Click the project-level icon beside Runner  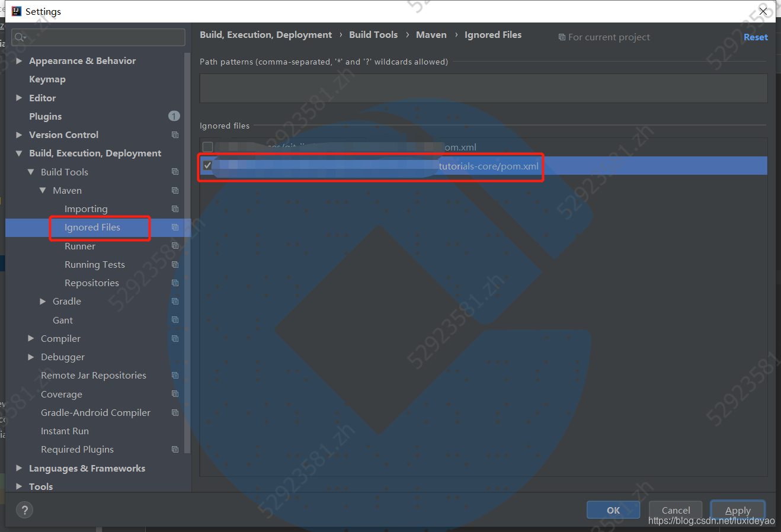[x=175, y=246]
